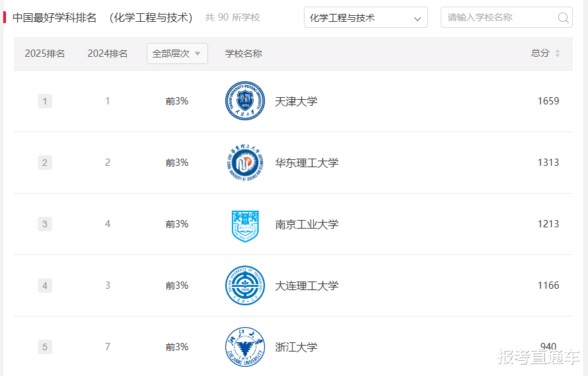The width and height of the screenshot is (588, 376).
Task: Click the 学校名称 column header
Action: [243, 54]
